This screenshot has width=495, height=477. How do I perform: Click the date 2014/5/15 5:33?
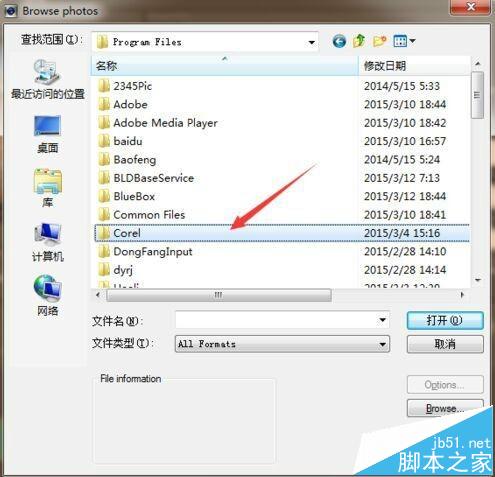point(402,86)
